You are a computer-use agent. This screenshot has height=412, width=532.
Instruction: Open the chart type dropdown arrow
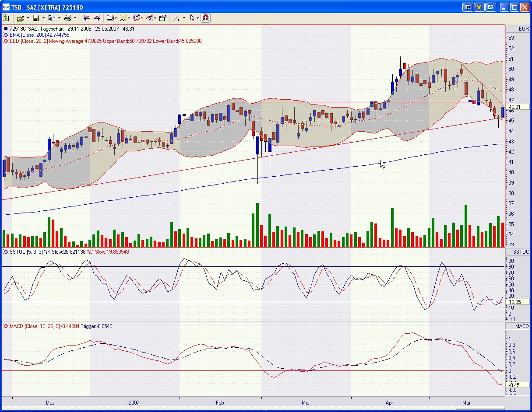click(x=116, y=18)
